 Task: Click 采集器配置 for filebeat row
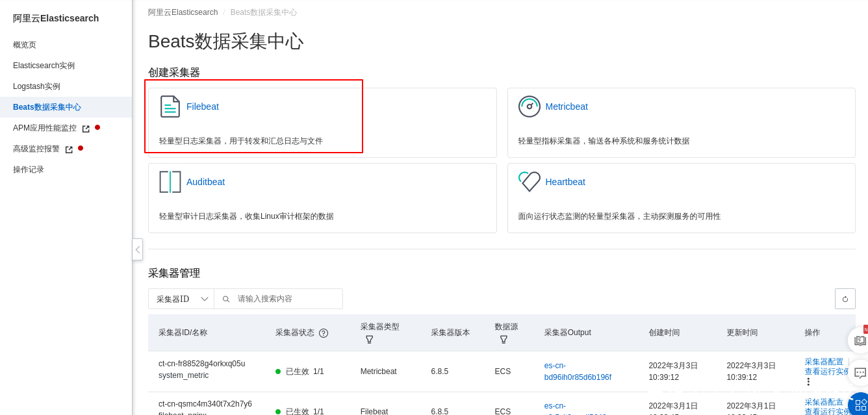click(824, 402)
